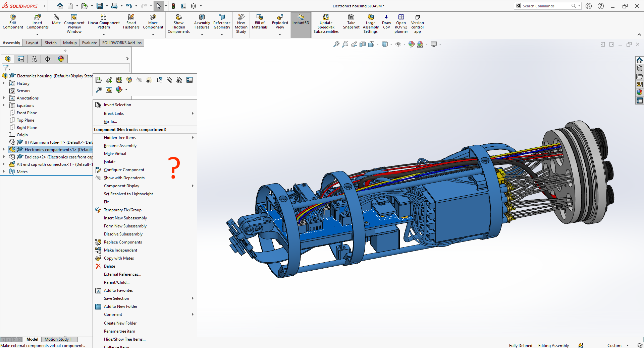The image size is (644, 348).
Task: Open the DimXpertManager crosshair tab
Action: coord(48,59)
